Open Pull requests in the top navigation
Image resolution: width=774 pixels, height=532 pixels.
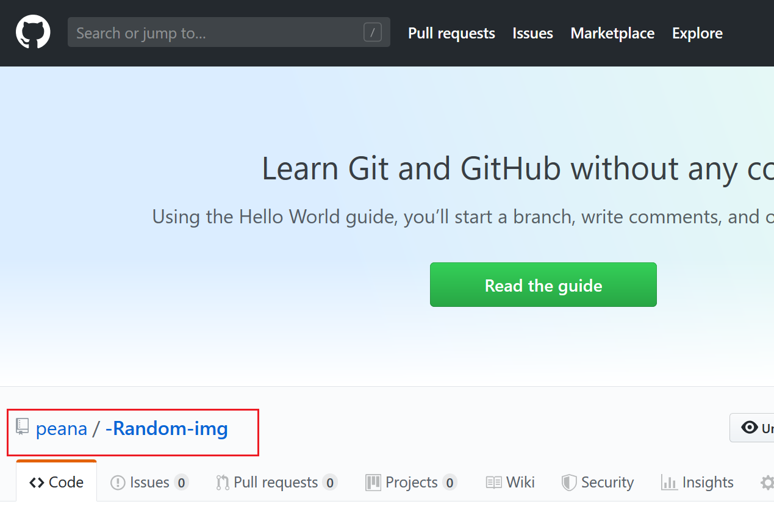(451, 33)
